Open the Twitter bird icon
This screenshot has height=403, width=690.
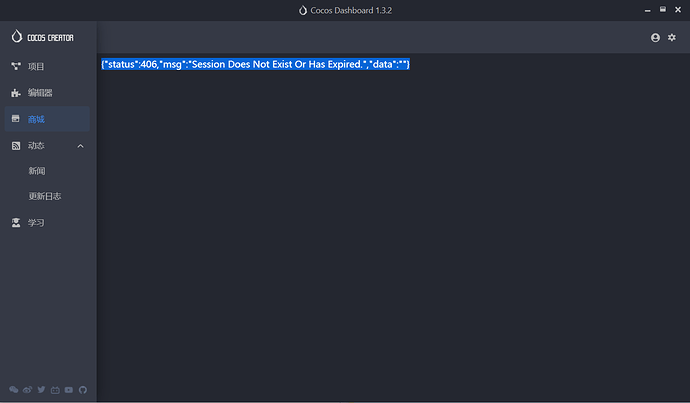[41, 390]
